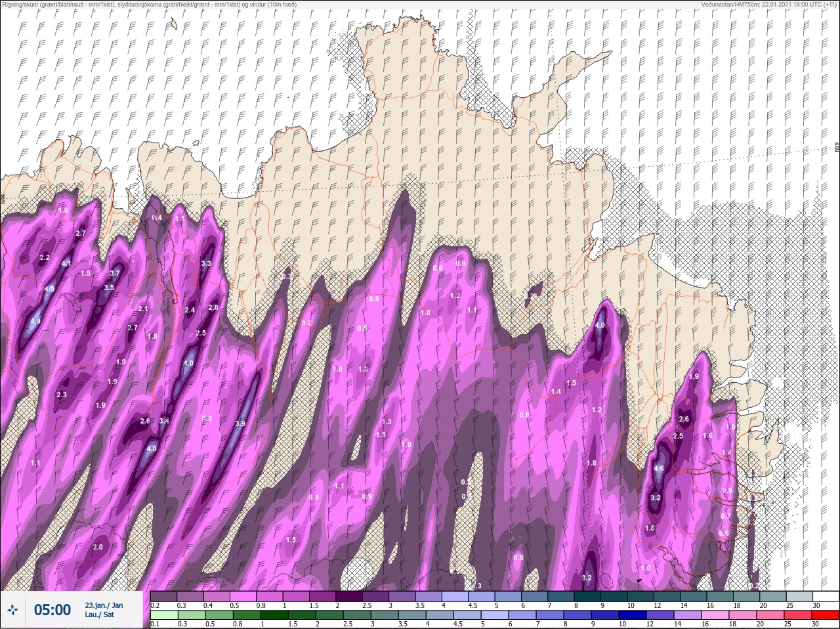840x629 pixels.
Task: Click the 0.4 precipitation value on the map
Action: pos(157,217)
